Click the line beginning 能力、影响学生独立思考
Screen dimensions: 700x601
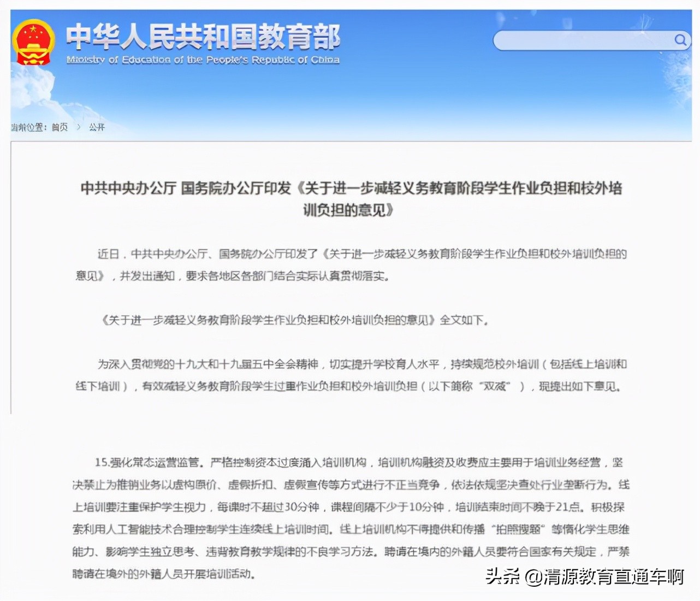click(351, 552)
